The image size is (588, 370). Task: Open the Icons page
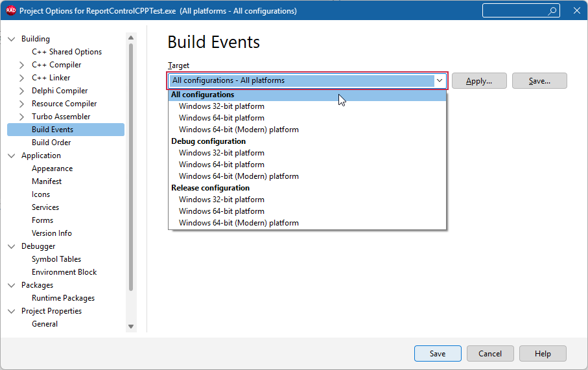click(x=40, y=194)
